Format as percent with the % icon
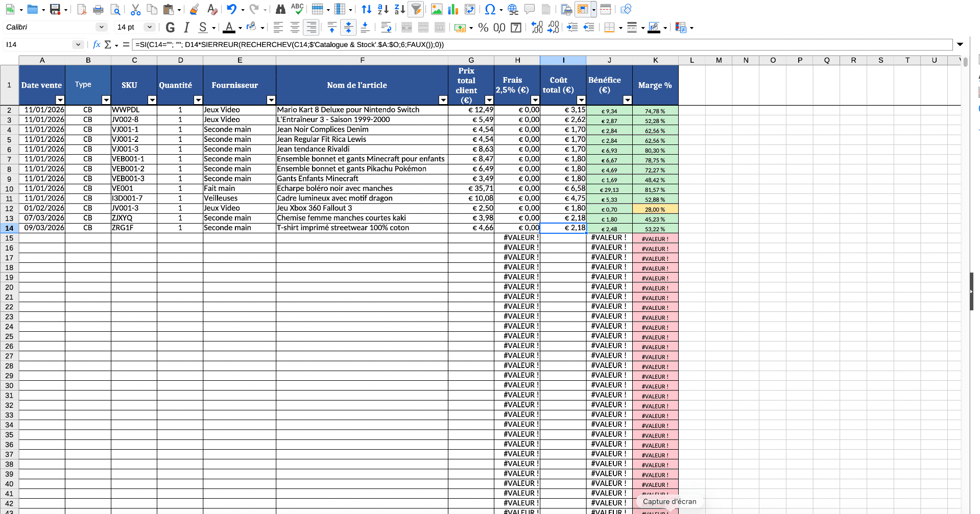 (x=483, y=28)
